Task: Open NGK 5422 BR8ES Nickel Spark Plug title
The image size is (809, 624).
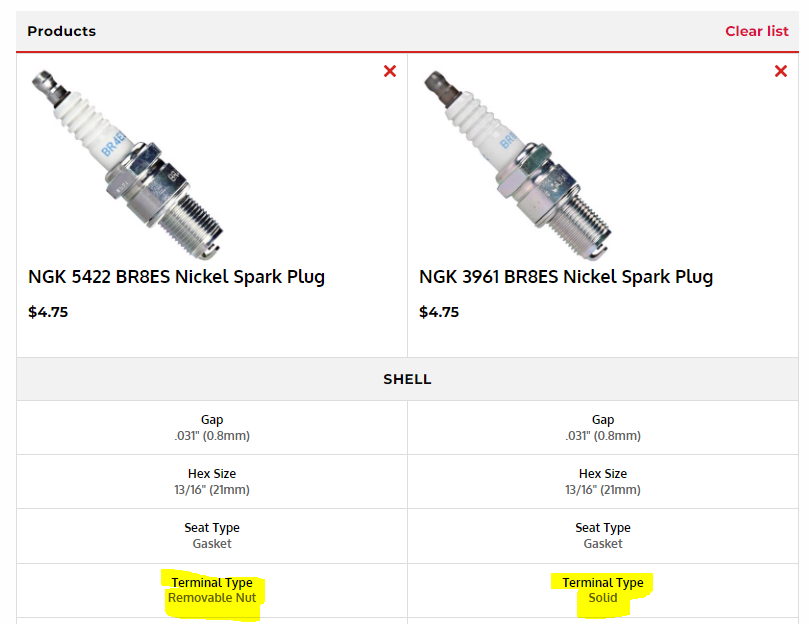Action: [176, 277]
